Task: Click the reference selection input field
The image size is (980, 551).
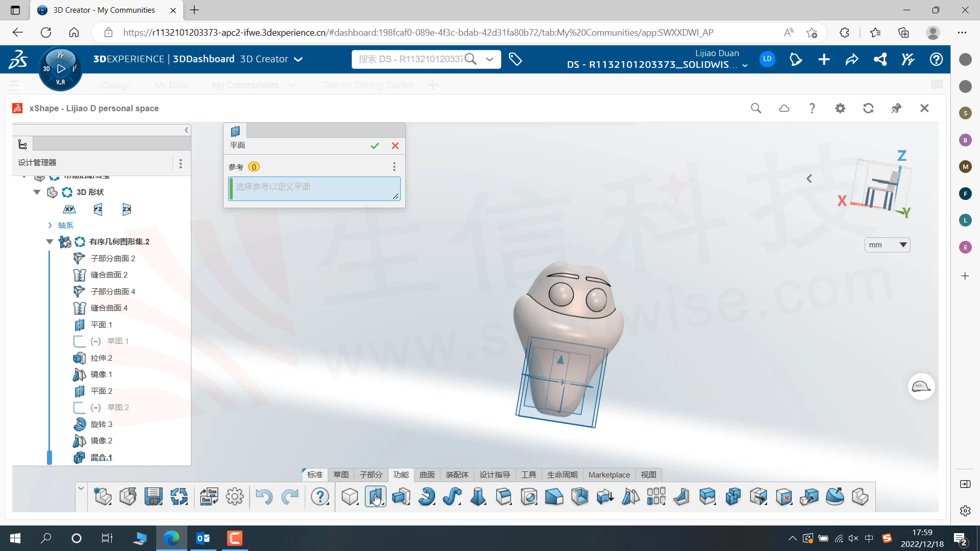Action: pos(314,188)
